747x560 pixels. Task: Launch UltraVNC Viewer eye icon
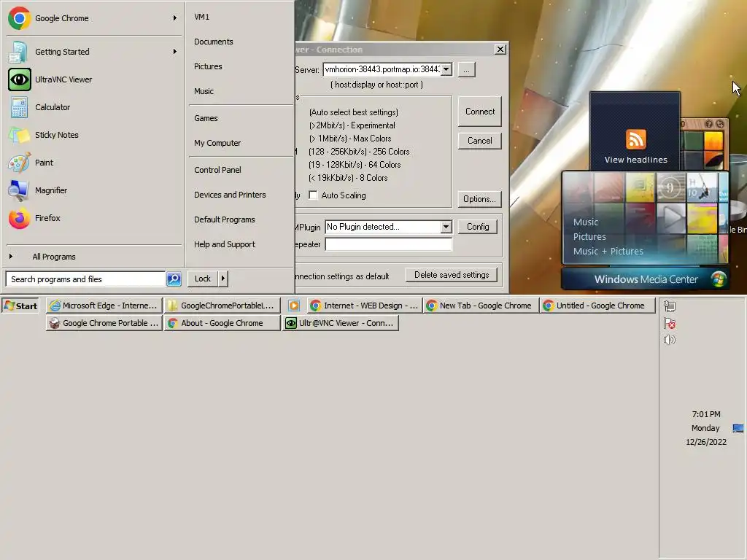[19, 79]
